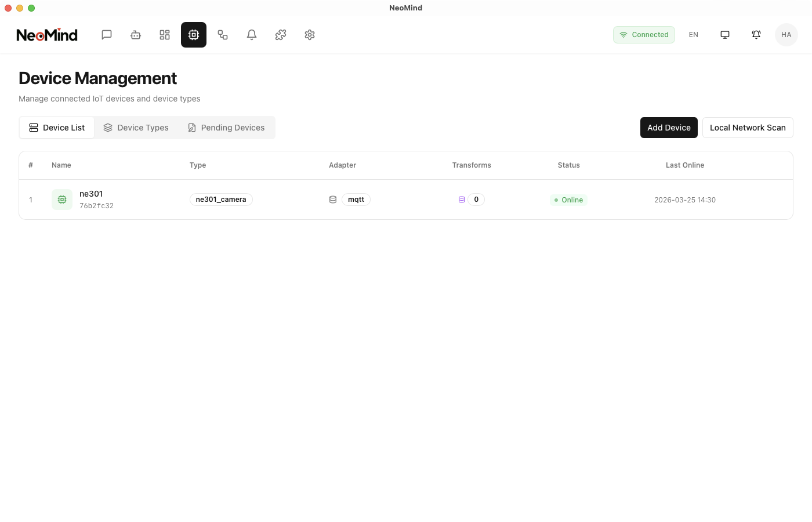Open the dashboard grid icon

[x=165, y=35]
